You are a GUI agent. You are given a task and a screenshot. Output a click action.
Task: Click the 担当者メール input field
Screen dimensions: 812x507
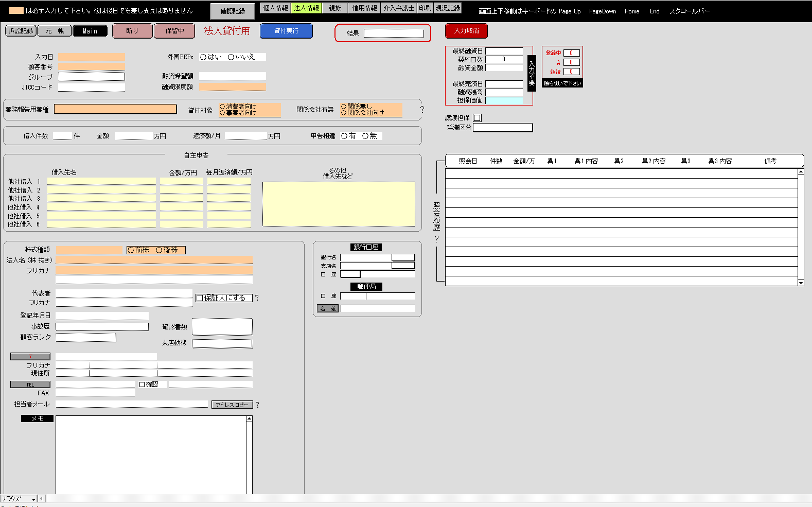click(x=132, y=404)
